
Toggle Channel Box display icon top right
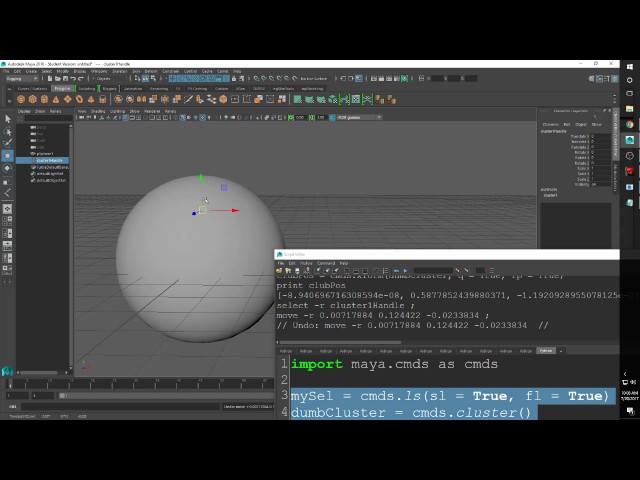[x=615, y=78]
